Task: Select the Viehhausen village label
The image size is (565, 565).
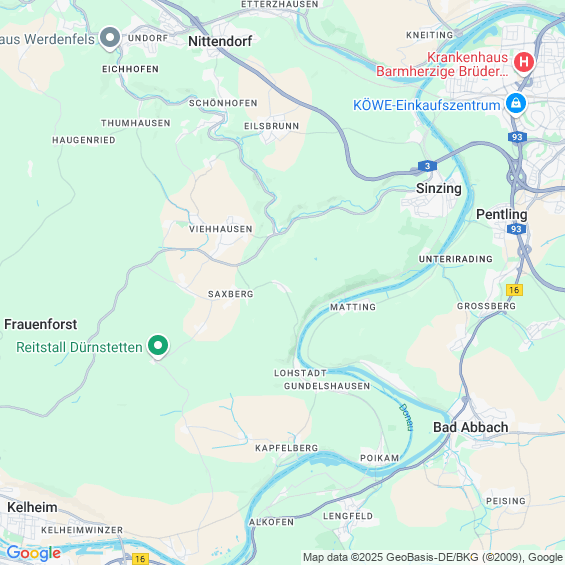Action: [221, 229]
